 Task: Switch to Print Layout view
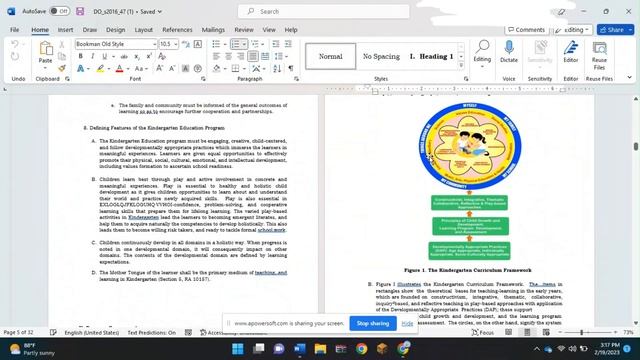[x=527, y=333]
